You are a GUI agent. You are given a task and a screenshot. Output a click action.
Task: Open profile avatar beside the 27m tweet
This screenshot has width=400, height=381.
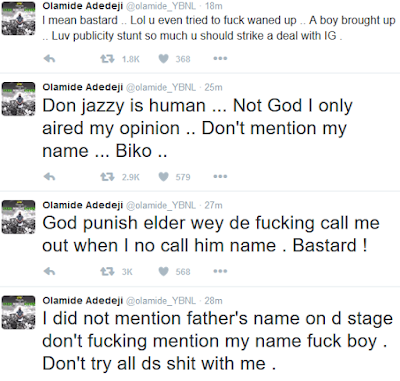tap(18, 217)
